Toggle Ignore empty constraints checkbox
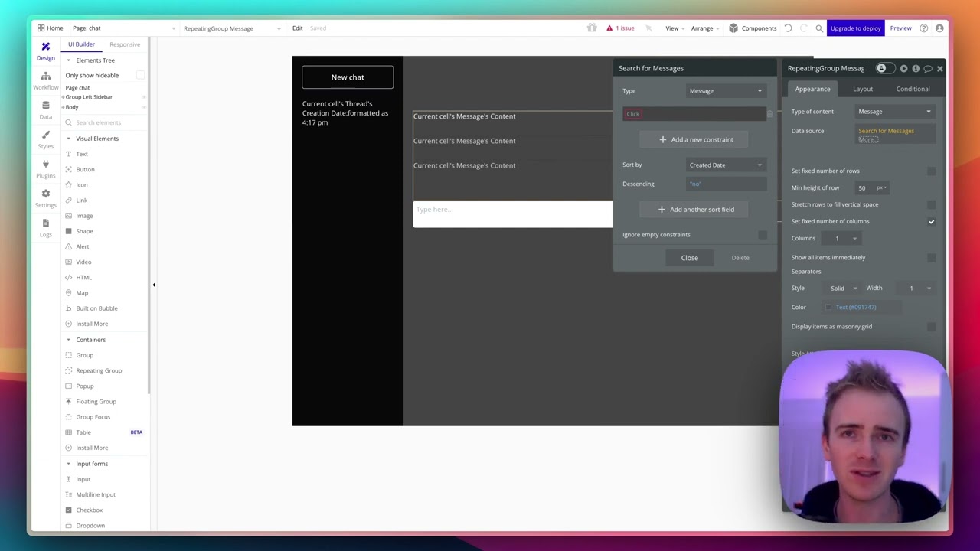 [x=763, y=235]
